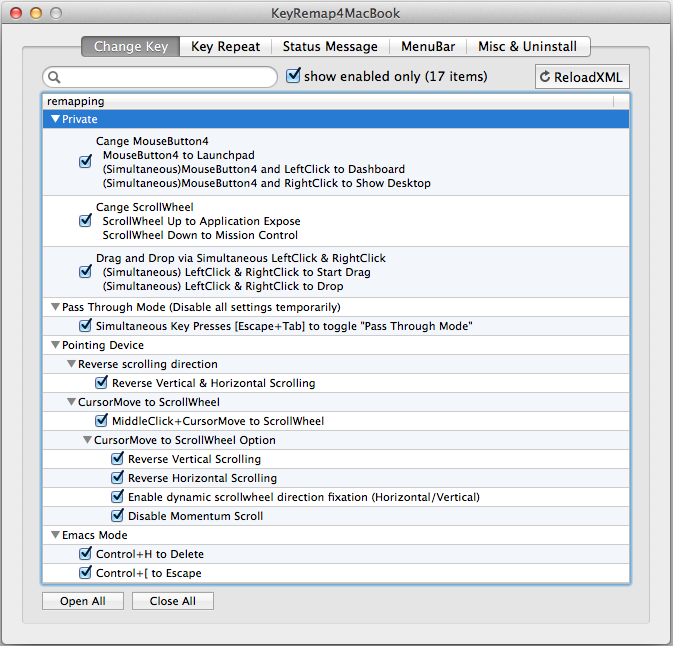
Task: Uncheck Drag and Drop via Simultaneous clicks
Action: 85,271
